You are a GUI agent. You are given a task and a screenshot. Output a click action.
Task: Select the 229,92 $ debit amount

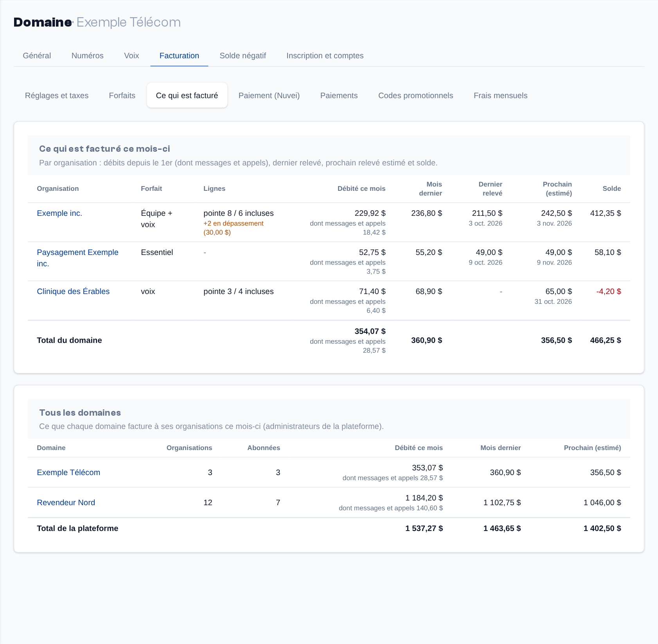[370, 213]
